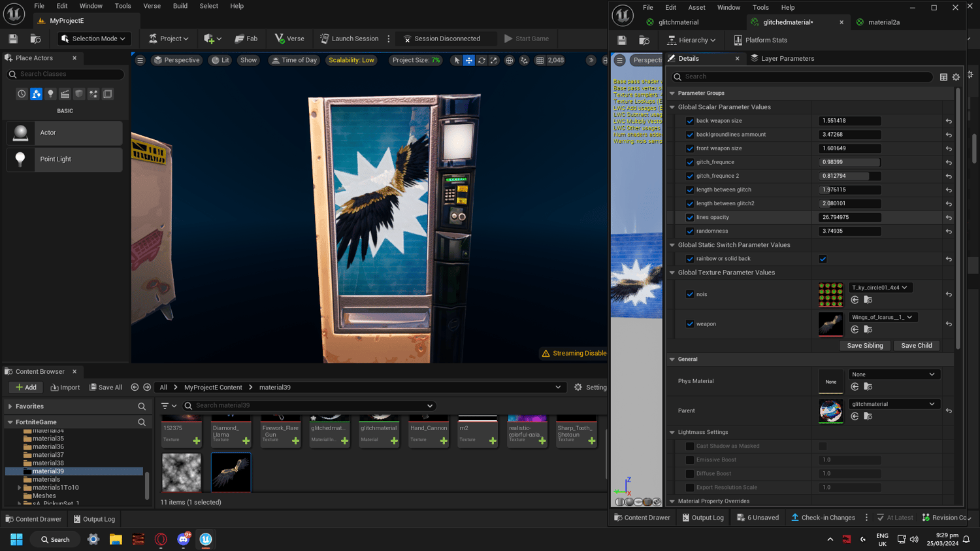This screenshot has width=980, height=551.
Task: Browse to nois texture in Content Browser
Action: [868, 300]
